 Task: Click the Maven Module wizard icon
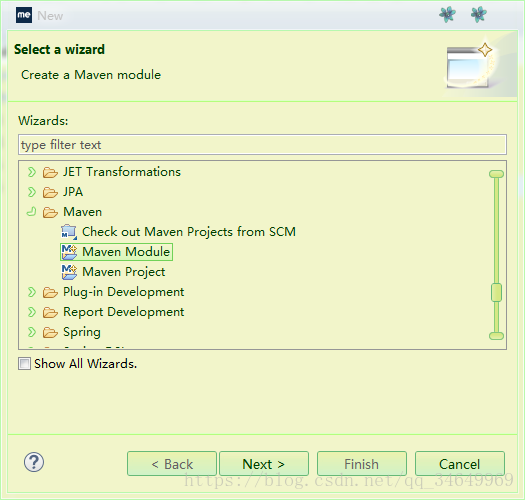point(69,252)
